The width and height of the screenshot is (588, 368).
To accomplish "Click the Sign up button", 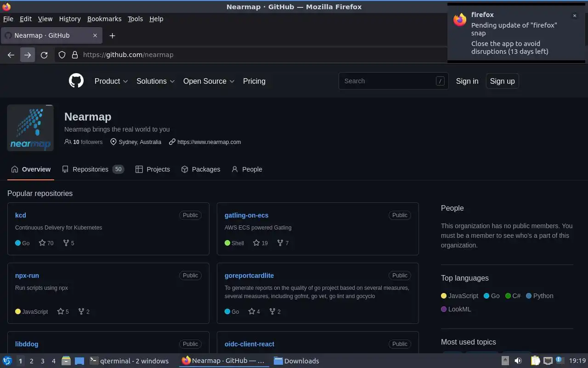I will [x=502, y=81].
